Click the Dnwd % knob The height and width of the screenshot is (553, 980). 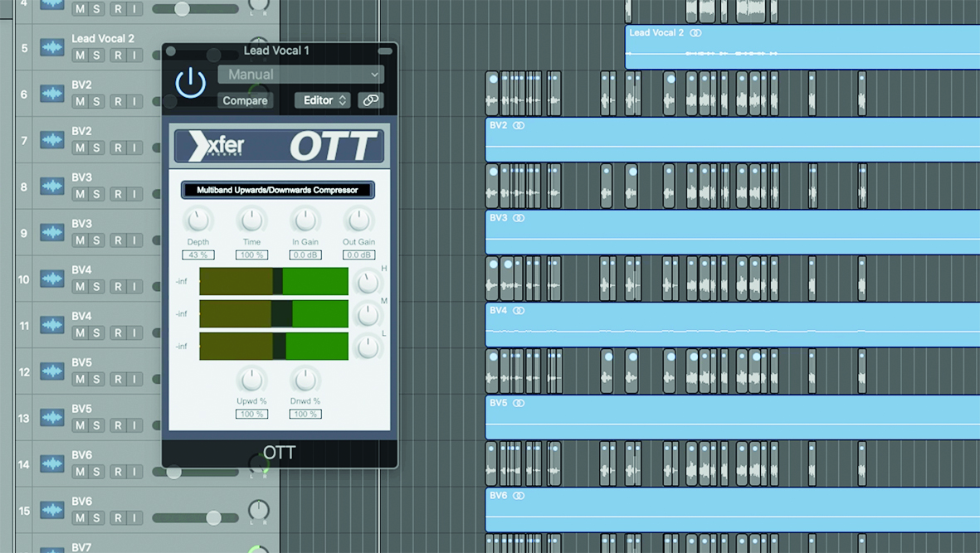click(x=305, y=380)
